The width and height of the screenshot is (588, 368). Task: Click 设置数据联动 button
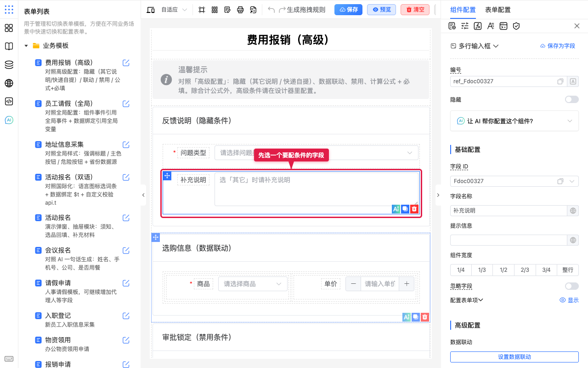pos(514,357)
